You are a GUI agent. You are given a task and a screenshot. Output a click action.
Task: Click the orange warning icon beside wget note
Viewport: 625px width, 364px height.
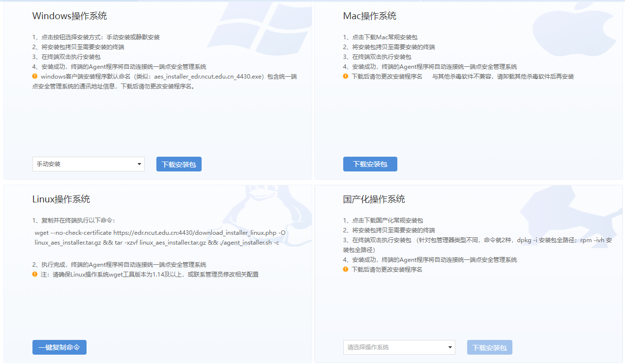35,274
